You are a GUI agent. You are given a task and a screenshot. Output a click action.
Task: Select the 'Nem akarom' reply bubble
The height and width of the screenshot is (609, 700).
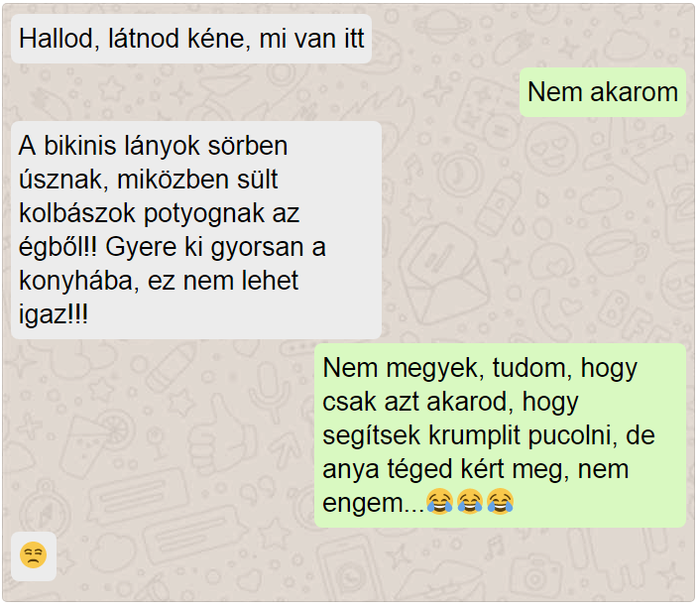603,92
